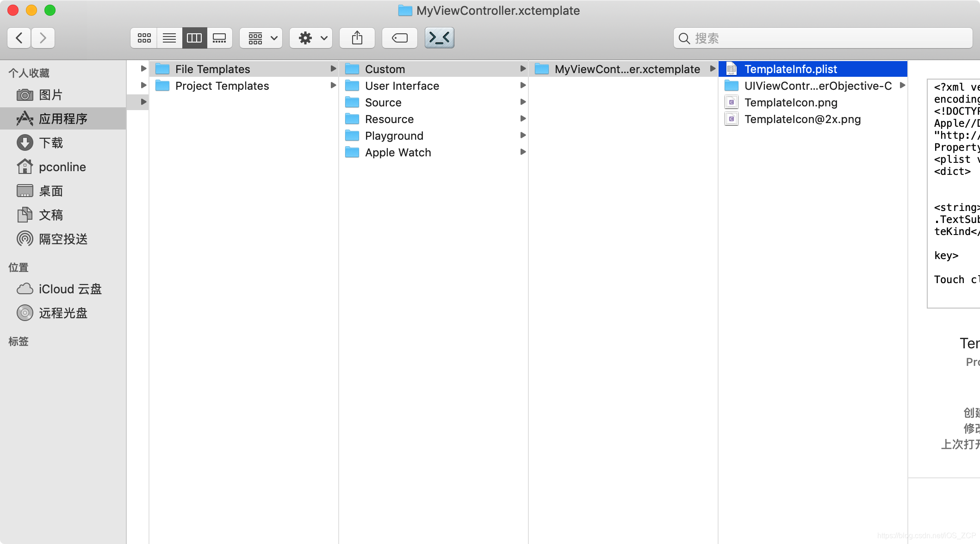Open iCloud Drive in sidebar
This screenshot has height=544, width=980.
click(x=70, y=289)
